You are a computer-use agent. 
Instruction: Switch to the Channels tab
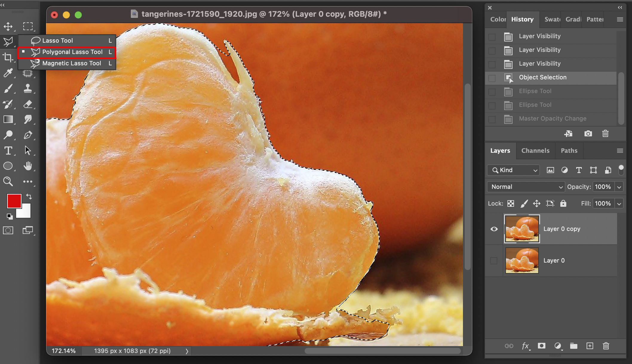click(535, 151)
